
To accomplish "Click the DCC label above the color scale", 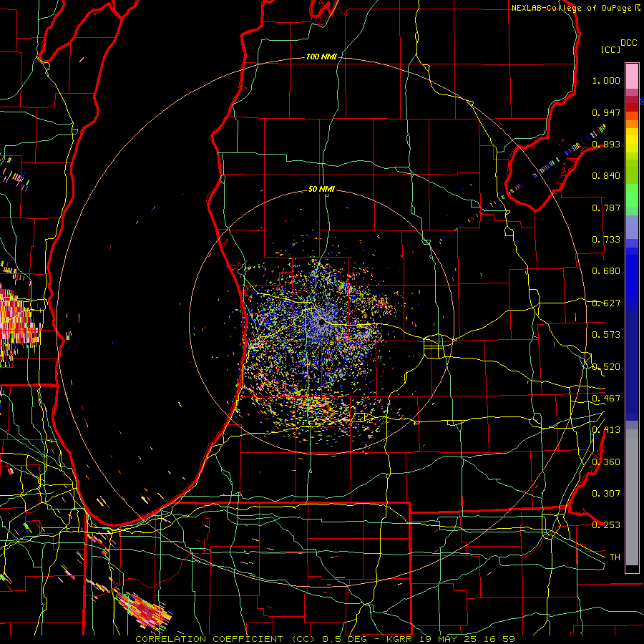I will (x=628, y=43).
